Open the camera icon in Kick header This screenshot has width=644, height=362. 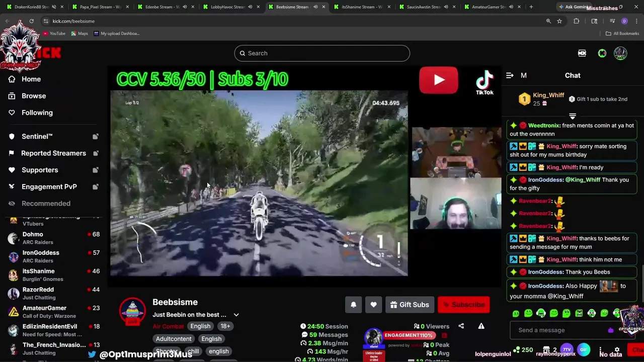pos(582,53)
